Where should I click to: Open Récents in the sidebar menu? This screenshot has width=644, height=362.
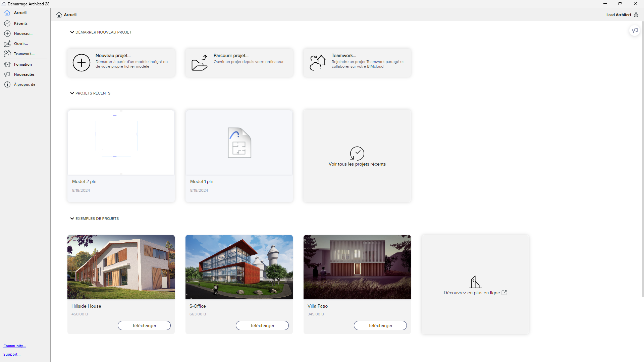pos(21,23)
